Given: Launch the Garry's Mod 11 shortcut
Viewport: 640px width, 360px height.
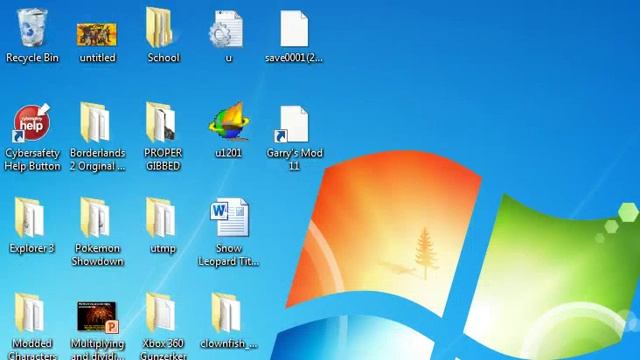Looking at the screenshot, I should point(291,124).
